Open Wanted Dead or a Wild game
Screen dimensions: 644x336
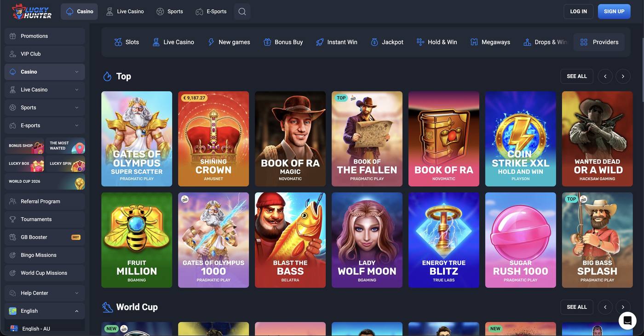(x=598, y=139)
